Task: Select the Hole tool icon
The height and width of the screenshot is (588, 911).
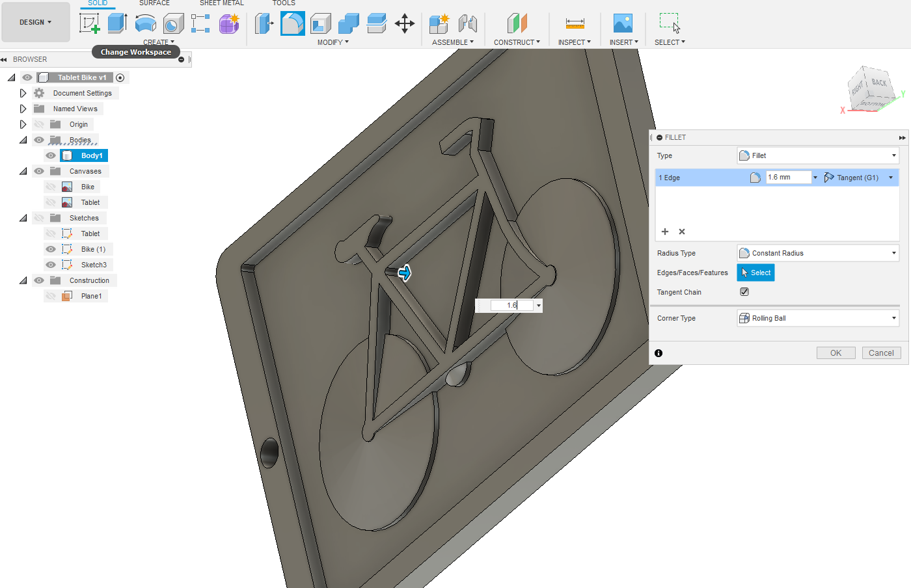Action: click(x=173, y=24)
